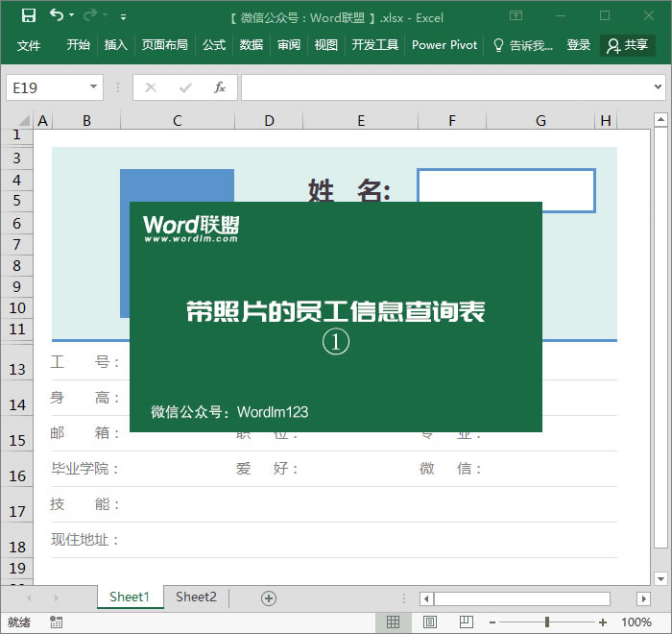672x634 pixels.
Task: Click the 100% zoom level button
Action: [x=636, y=622]
